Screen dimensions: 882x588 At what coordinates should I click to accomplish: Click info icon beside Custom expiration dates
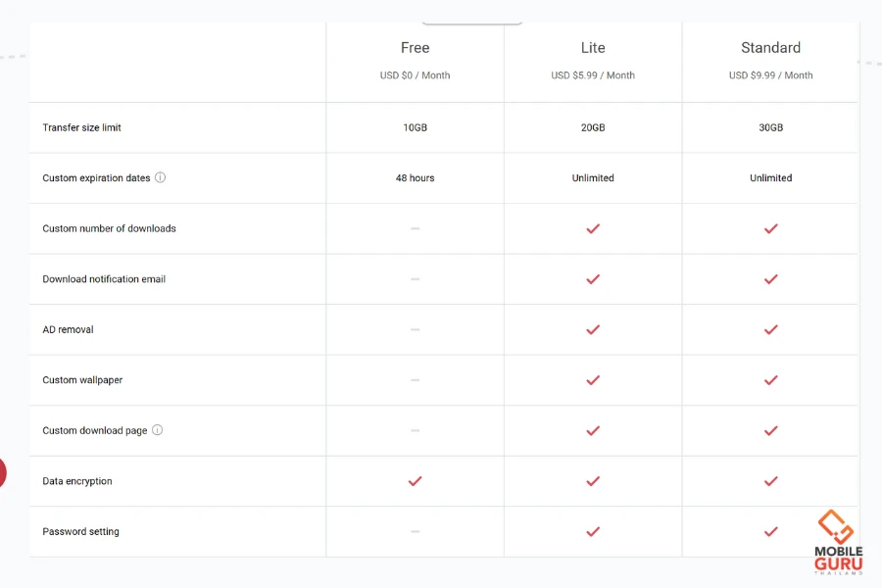pyautogui.click(x=161, y=178)
